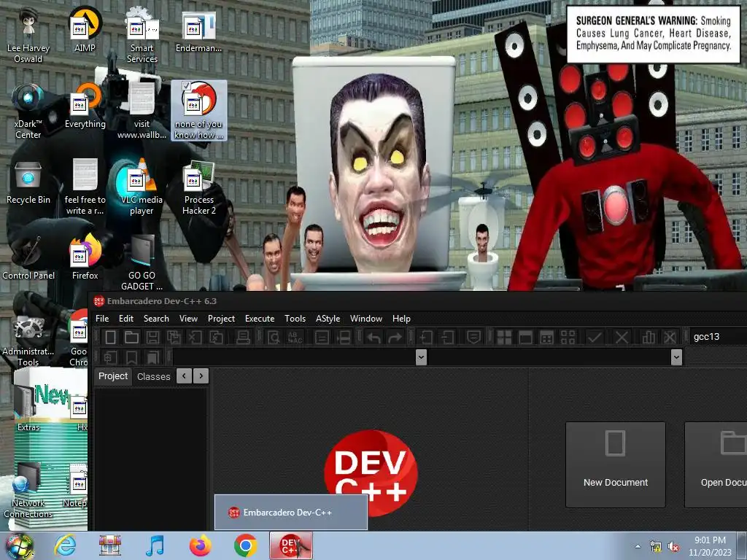Click the Internet Explorer taskbar icon

click(65, 545)
